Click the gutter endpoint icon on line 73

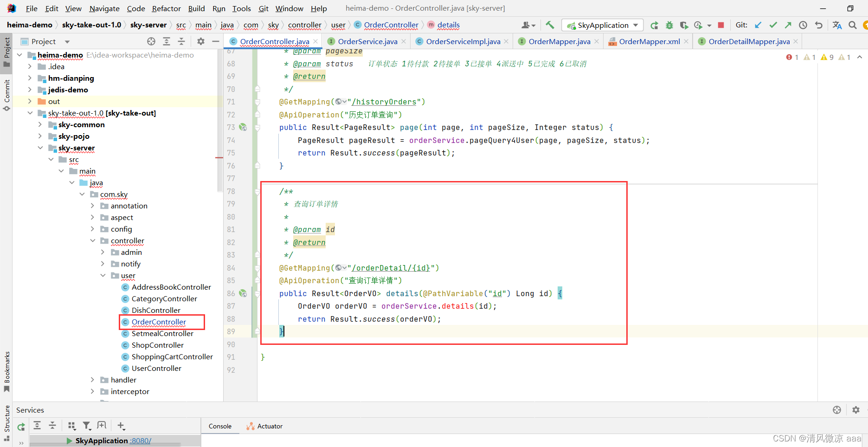point(243,127)
